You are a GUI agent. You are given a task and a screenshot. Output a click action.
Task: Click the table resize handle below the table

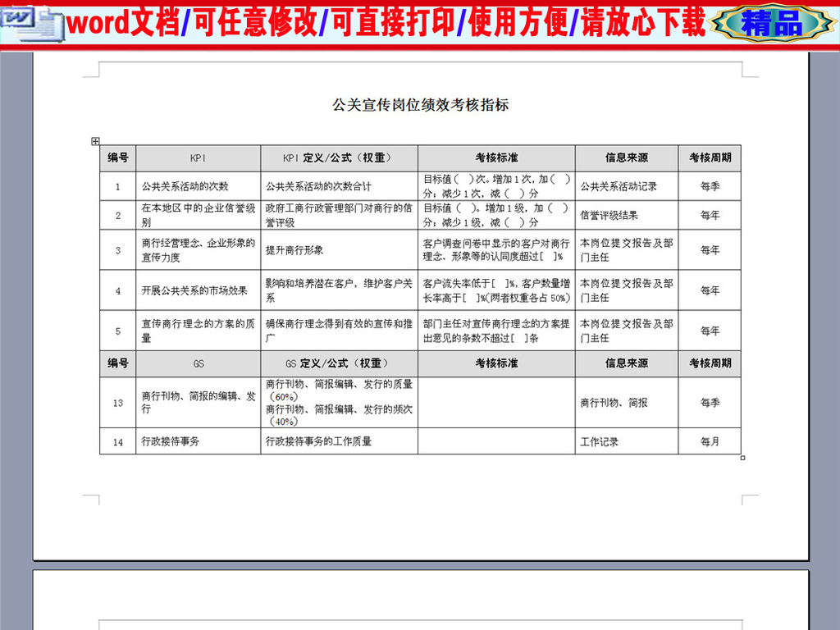(742, 459)
